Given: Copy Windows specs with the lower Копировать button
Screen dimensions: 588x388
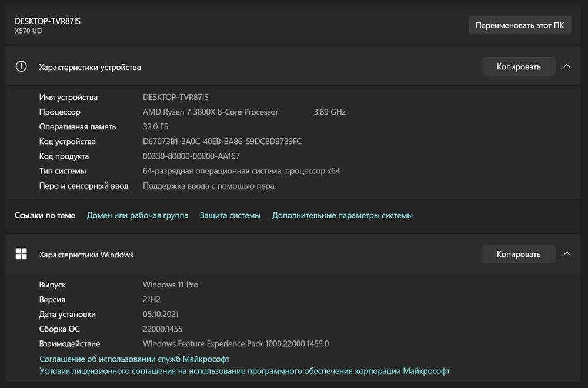Looking at the screenshot, I should (x=518, y=254).
